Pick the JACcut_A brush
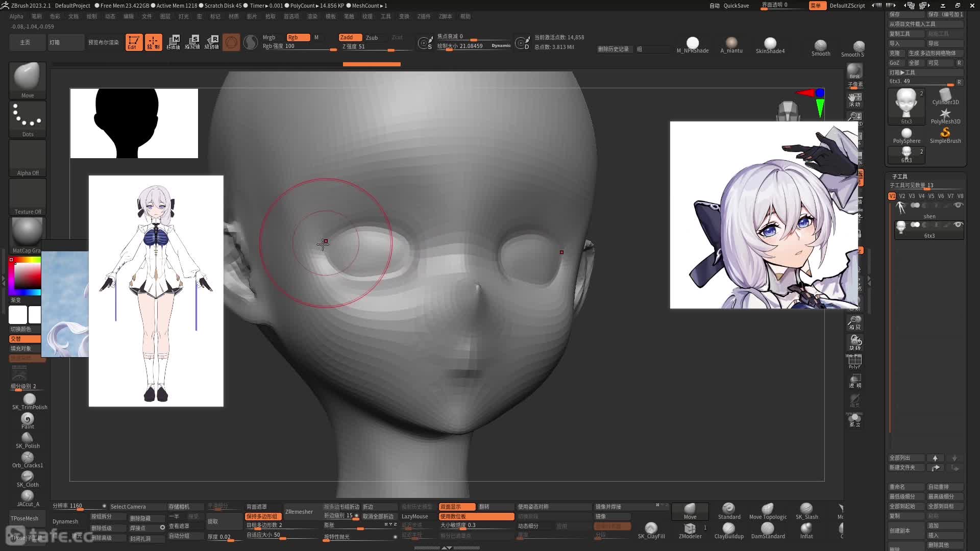The width and height of the screenshot is (980, 551). tap(28, 498)
